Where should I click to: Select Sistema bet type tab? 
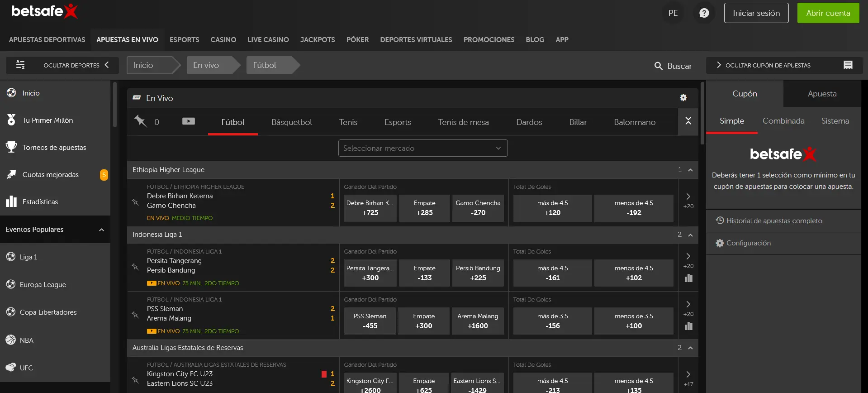pos(835,121)
